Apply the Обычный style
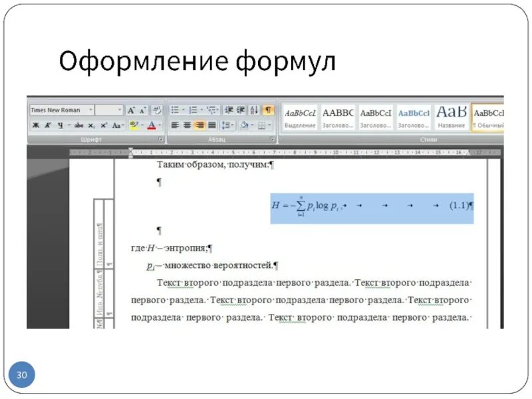 click(488, 118)
